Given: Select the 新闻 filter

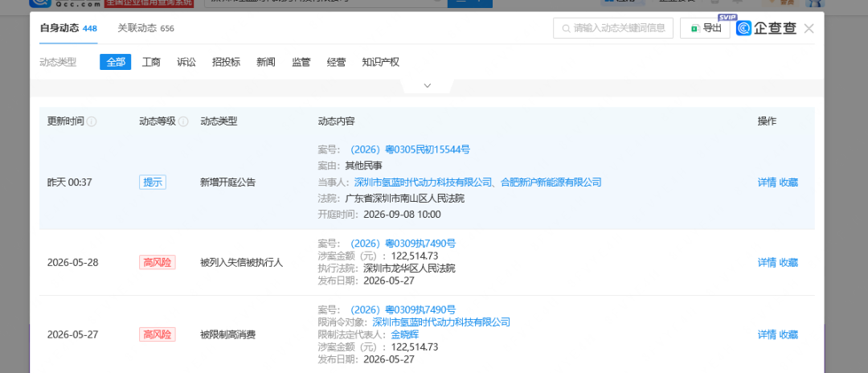Looking at the screenshot, I should coord(266,62).
